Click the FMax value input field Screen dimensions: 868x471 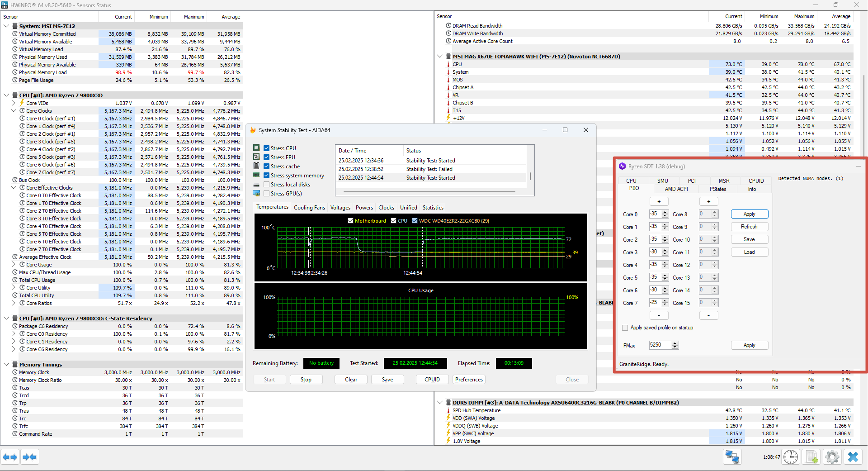pyautogui.click(x=660, y=345)
